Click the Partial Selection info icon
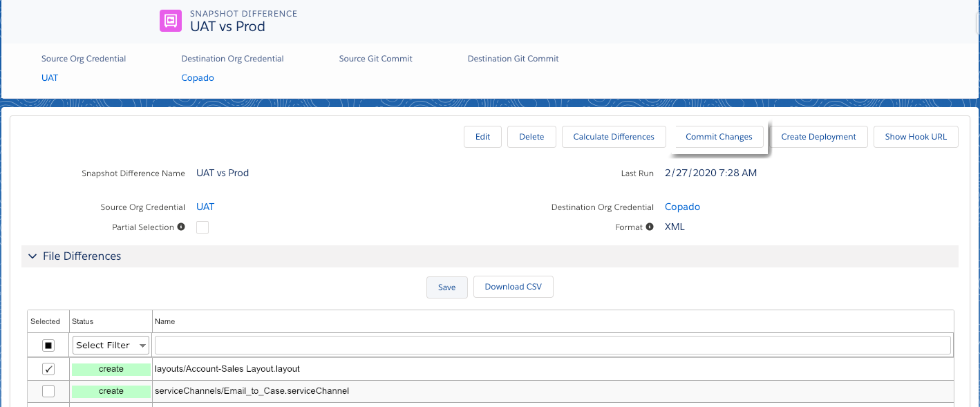This screenshot has width=980, height=407. pyautogui.click(x=181, y=227)
